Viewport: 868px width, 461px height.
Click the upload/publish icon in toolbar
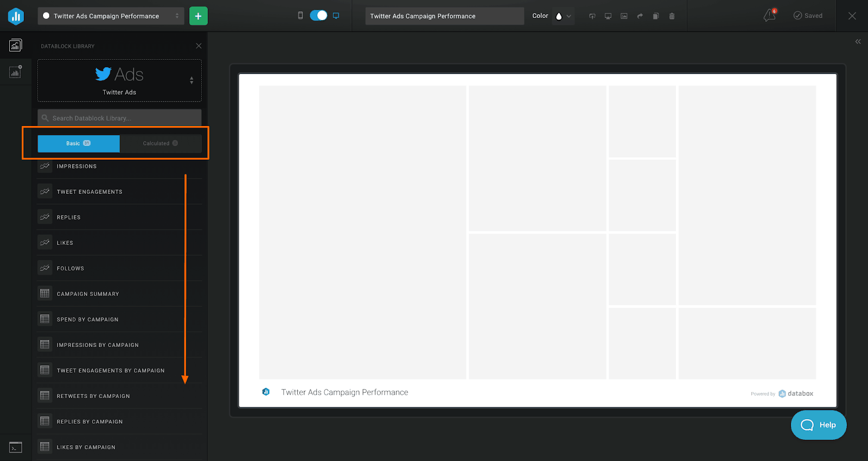pos(592,16)
